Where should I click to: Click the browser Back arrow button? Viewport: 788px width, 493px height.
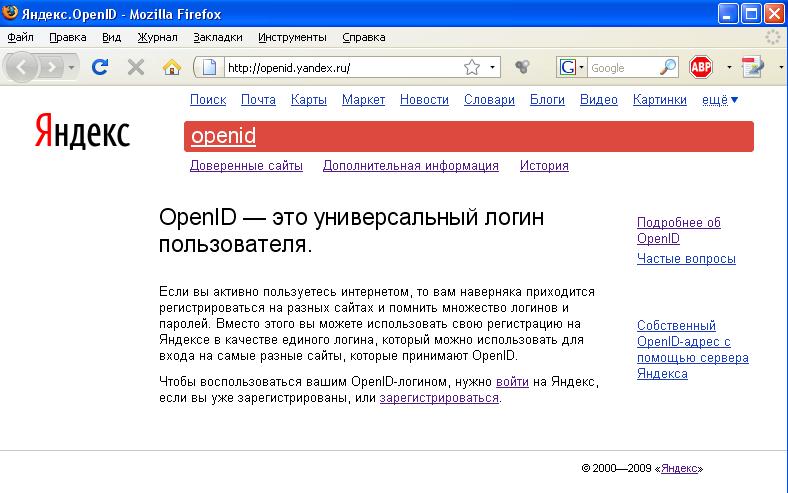click(x=21, y=67)
